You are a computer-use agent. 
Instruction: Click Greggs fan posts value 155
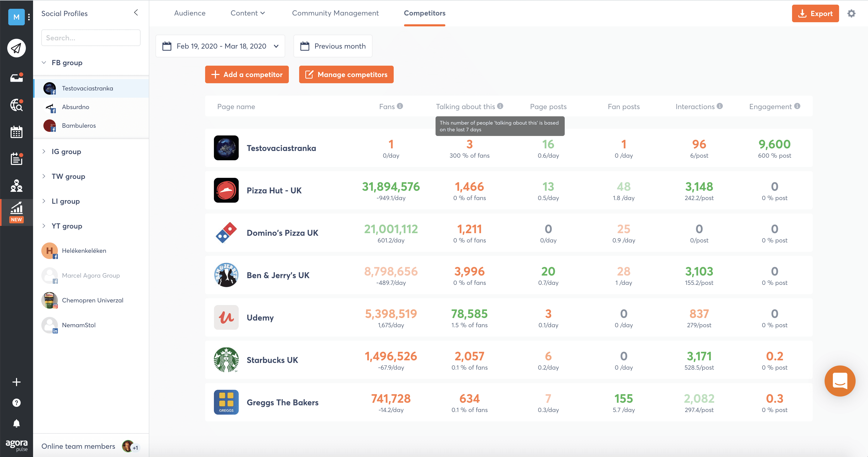623,398
